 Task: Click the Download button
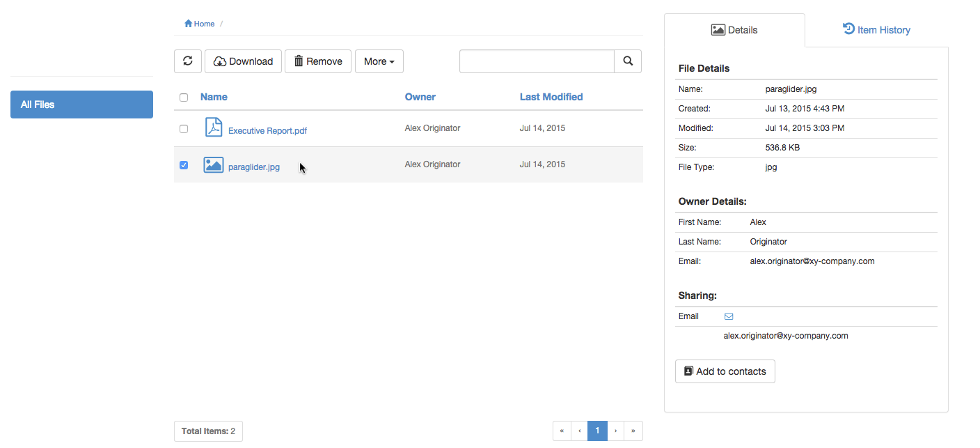click(243, 61)
